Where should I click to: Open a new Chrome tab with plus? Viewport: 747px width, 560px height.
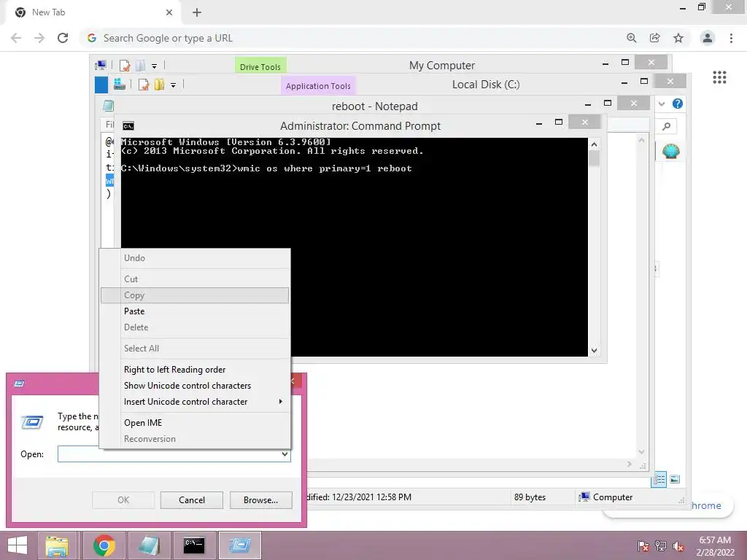click(x=197, y=12)
